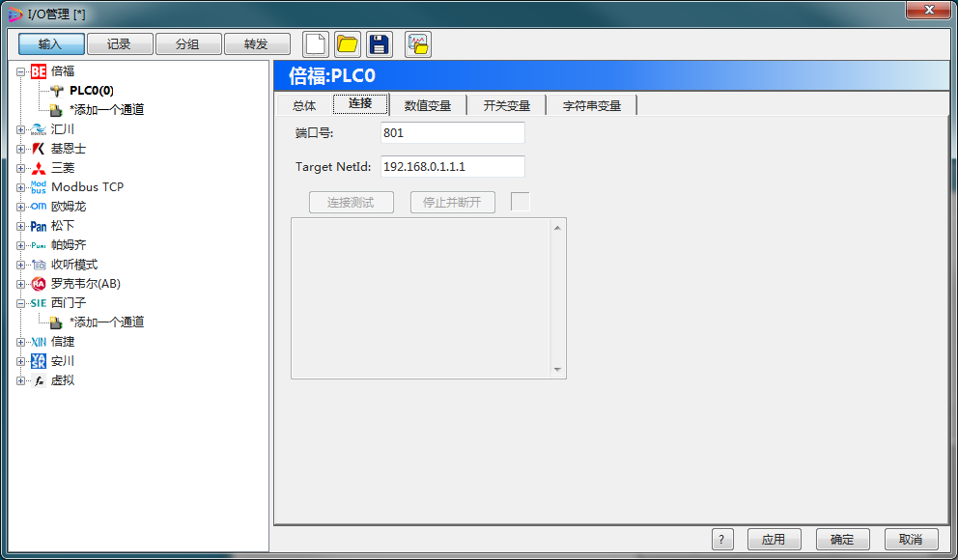Expand the 收听模式 tree node
Image resolution: width=958 pixels, height=560 pixels.
point(21,265)
